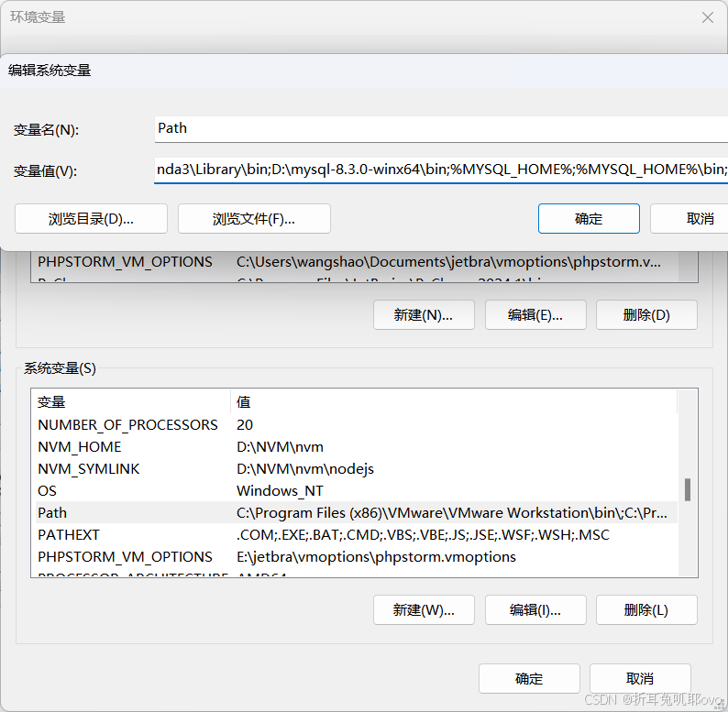Image resolution: width=728 pixels, height=712 pixels.
Task: Open 浏览目录(D)... directory browser
Action: click(91, 219)
